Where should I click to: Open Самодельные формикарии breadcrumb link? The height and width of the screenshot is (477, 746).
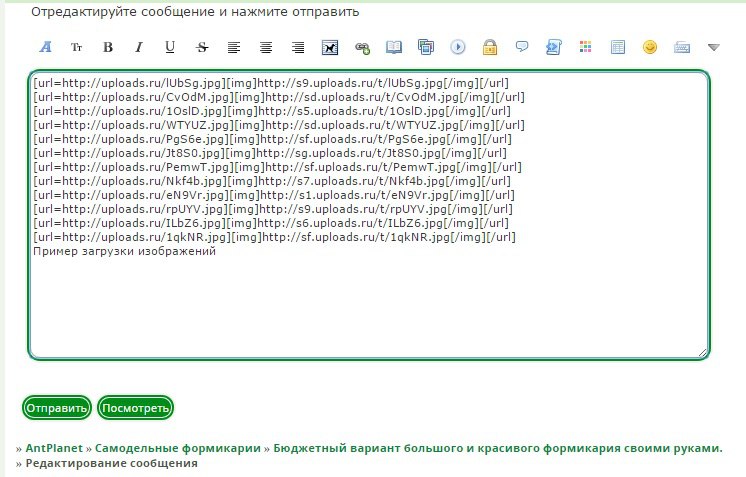(x=177, y=448)
